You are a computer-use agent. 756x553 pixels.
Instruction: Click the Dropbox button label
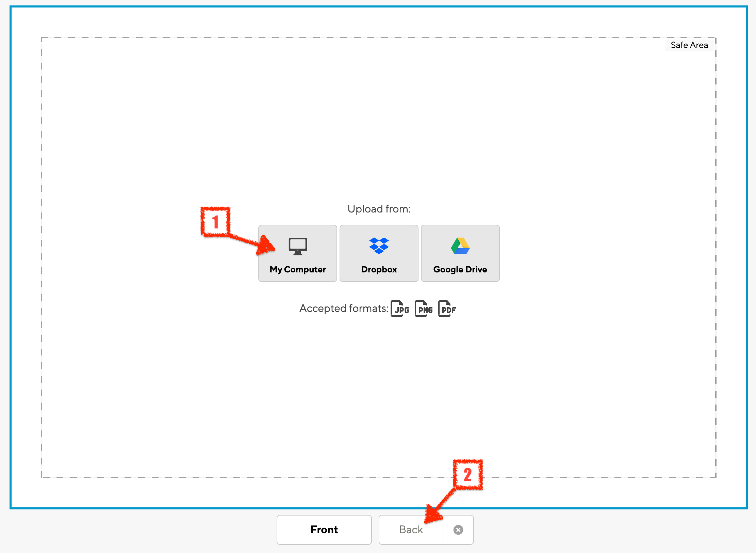[x=379, y=269]
